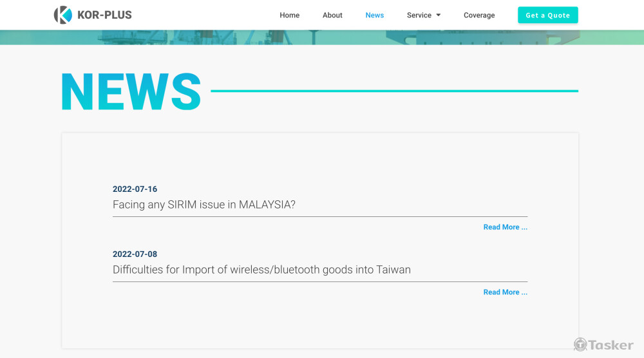Image resolution: width=644 pixels, height=358 pixels.
Task: Click the large NEWS heading
Action: 131,91
